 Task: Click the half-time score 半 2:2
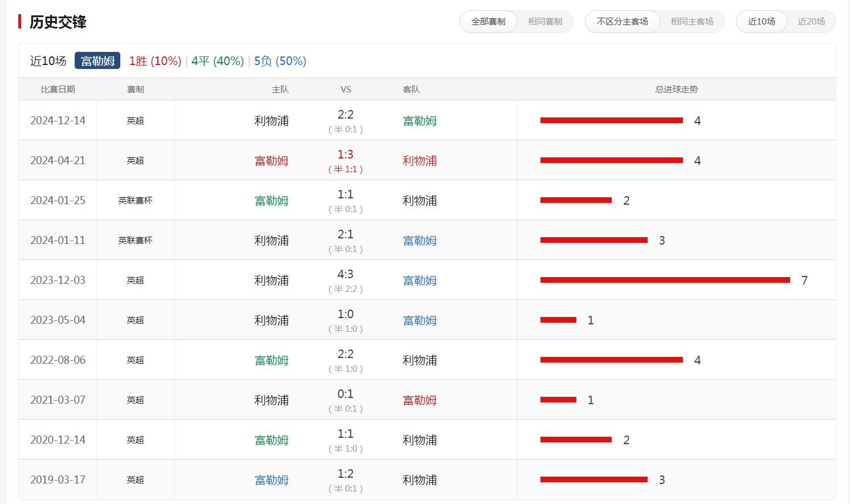point(345,289)
